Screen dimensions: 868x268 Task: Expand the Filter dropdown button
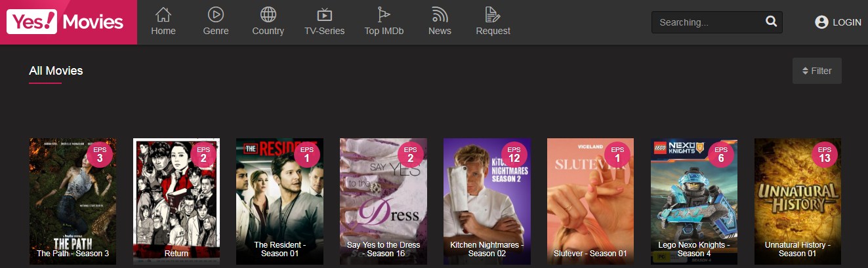point(817,71)
